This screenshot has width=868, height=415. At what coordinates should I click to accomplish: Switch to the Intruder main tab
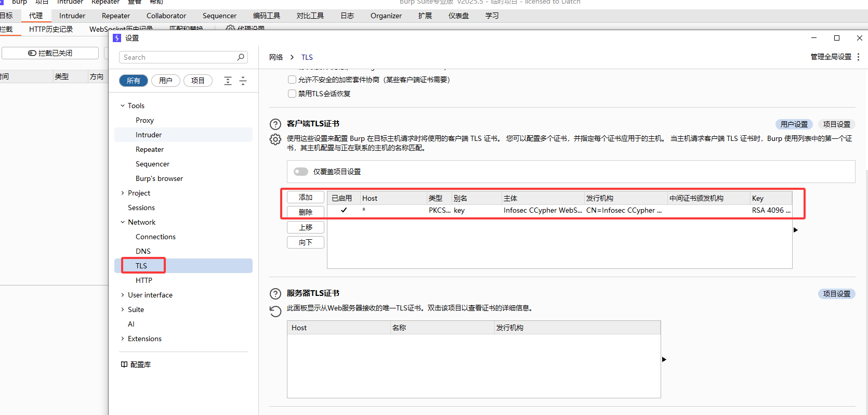(72, 16)
